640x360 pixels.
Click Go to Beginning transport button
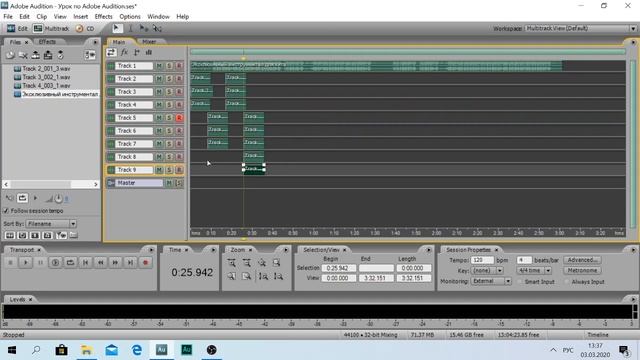85,262
